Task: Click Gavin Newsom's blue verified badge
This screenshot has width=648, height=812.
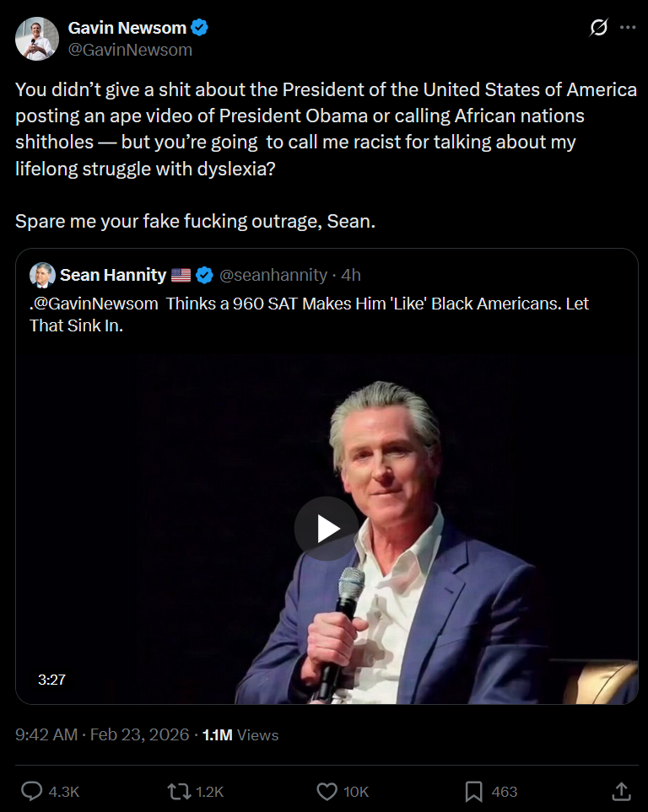Action: click(x=199, y=28)
